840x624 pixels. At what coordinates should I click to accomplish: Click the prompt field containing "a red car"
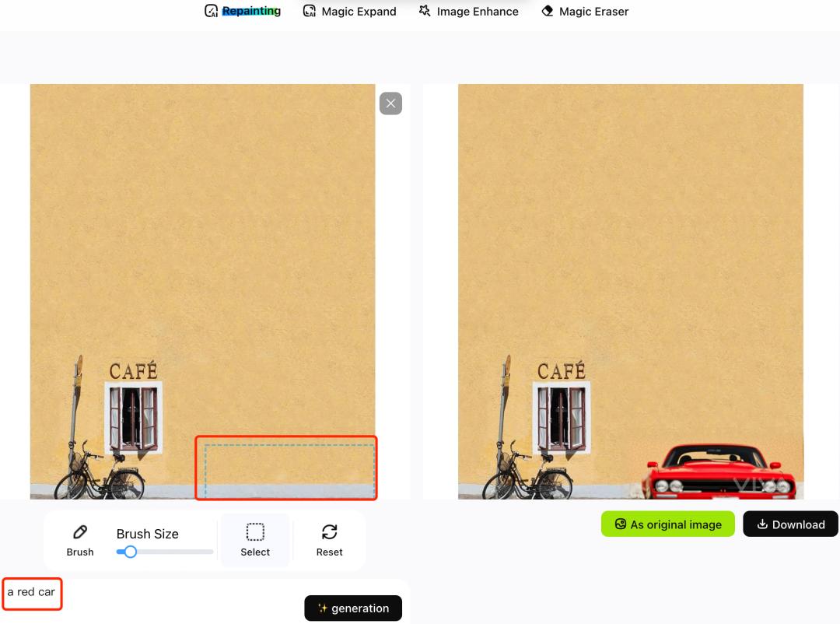pos(32,594)
